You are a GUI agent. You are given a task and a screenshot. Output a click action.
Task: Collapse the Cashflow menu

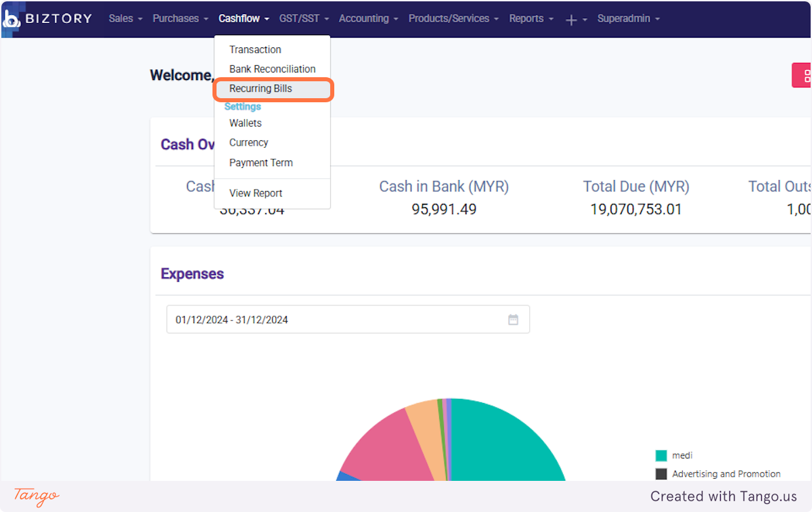pos(244,19)
